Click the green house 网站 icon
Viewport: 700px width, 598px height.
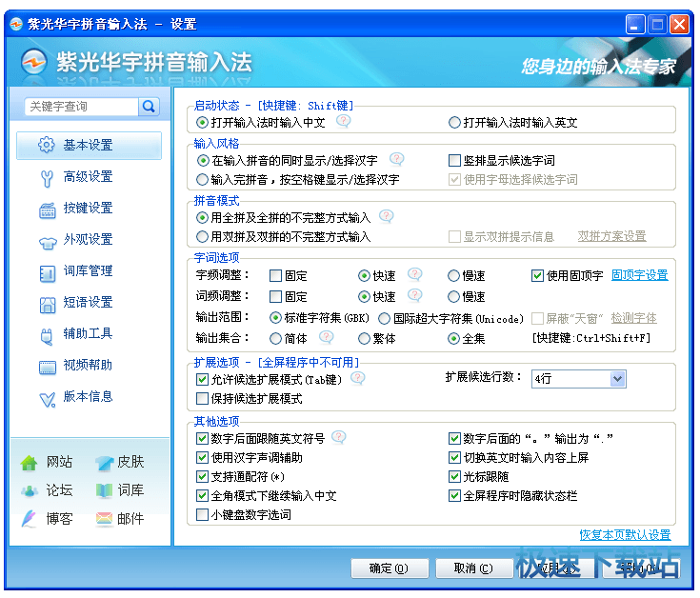(29, 463)
